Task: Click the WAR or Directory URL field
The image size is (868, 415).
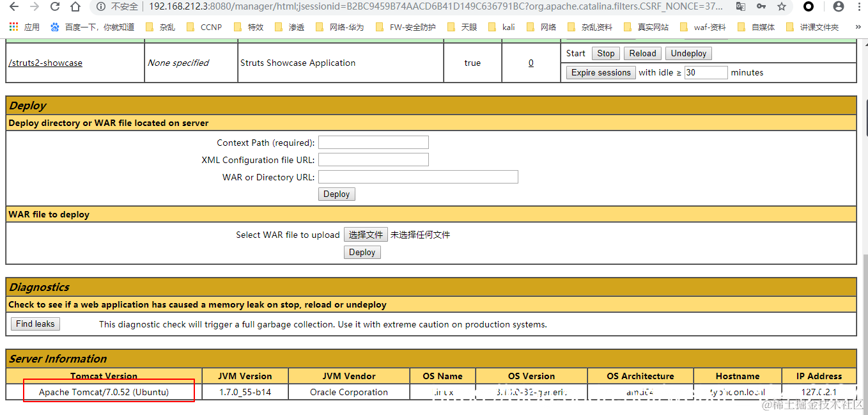Action: [418, 176]
